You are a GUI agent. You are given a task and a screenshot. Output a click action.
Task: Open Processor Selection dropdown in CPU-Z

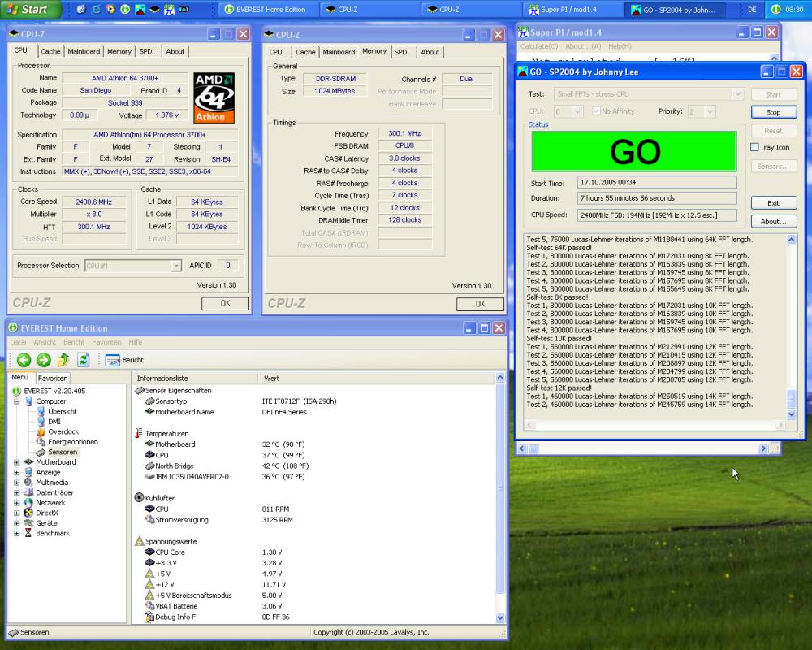coord(176,266)
